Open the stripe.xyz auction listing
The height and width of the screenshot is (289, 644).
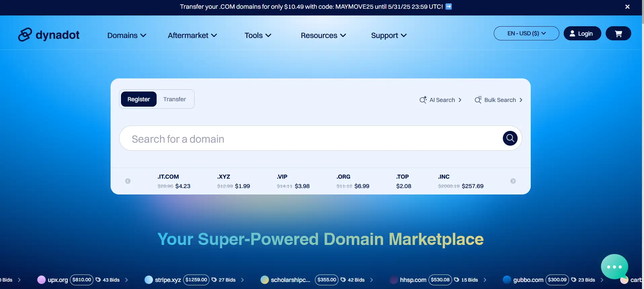coord(168,280)
